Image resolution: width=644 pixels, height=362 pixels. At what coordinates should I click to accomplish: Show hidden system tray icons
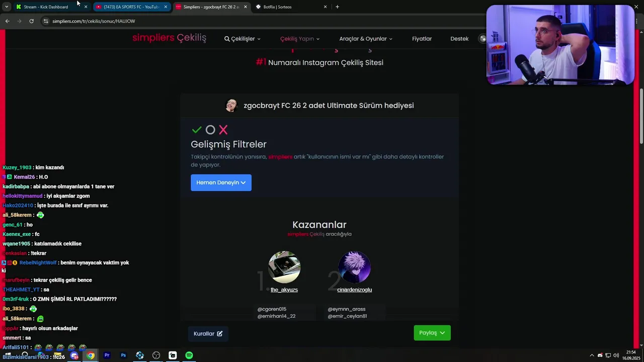click(x=592, y=355)
